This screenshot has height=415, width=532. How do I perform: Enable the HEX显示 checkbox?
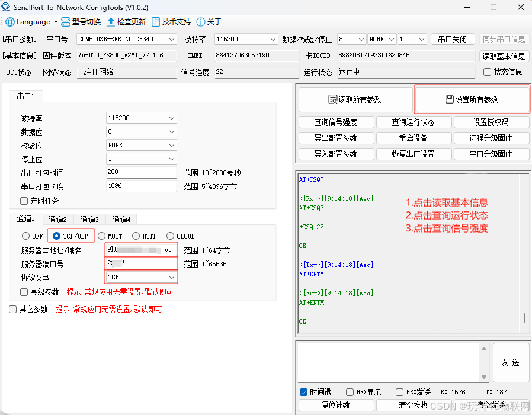350,392
